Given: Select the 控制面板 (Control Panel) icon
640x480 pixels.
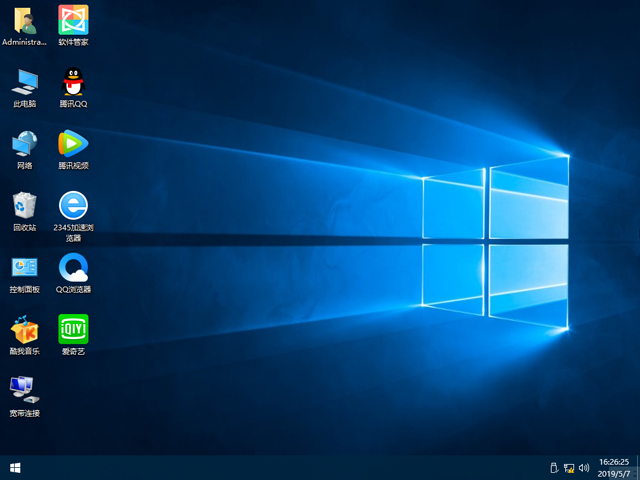Looking at the screenshot, I should [x=24, y=267].
